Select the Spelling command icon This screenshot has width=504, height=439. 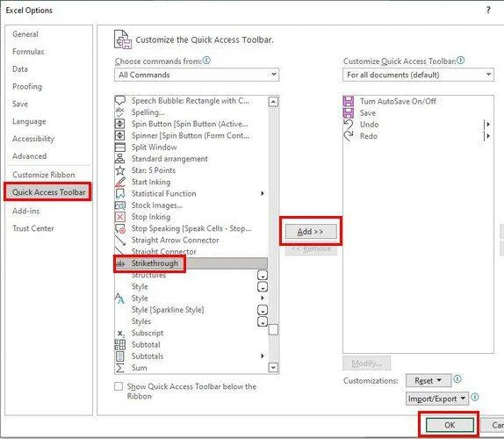pos(120,112)
